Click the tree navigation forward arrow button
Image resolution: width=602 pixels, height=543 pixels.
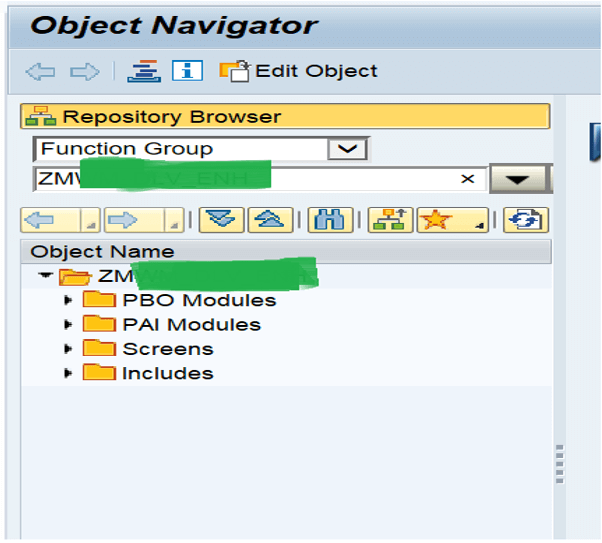coord(144,220)
